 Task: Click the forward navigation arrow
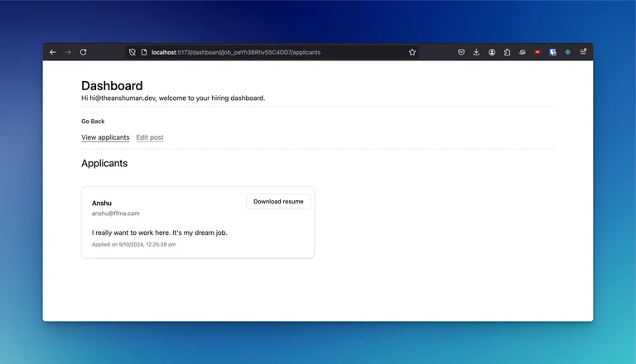tap(68, 52)
